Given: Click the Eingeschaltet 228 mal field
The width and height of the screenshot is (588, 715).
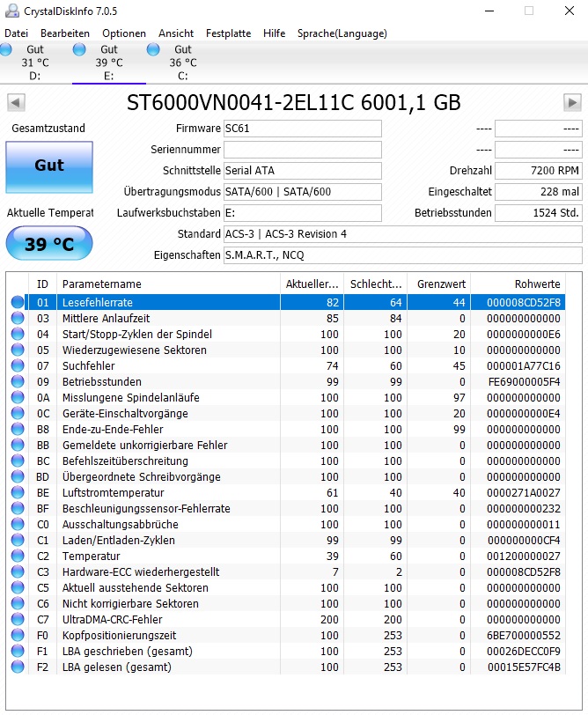Looking at the screenshot, I should 539,192.
